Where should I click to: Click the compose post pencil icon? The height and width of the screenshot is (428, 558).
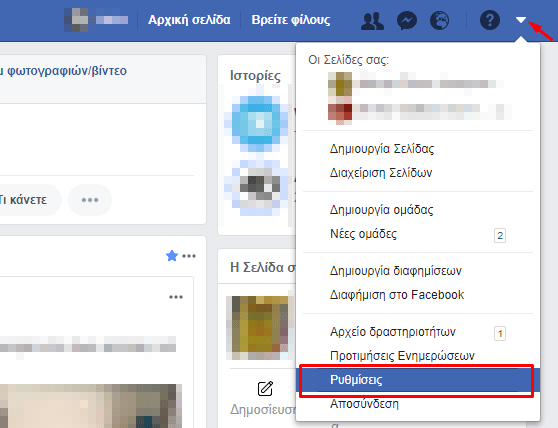pyautogui.click(x=265, y=389)
